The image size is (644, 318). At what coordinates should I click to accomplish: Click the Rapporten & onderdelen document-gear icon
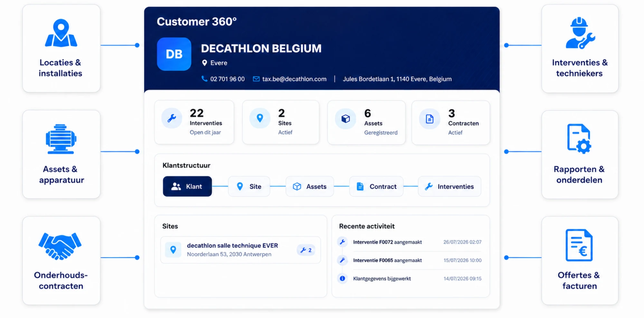click(579, 138)
